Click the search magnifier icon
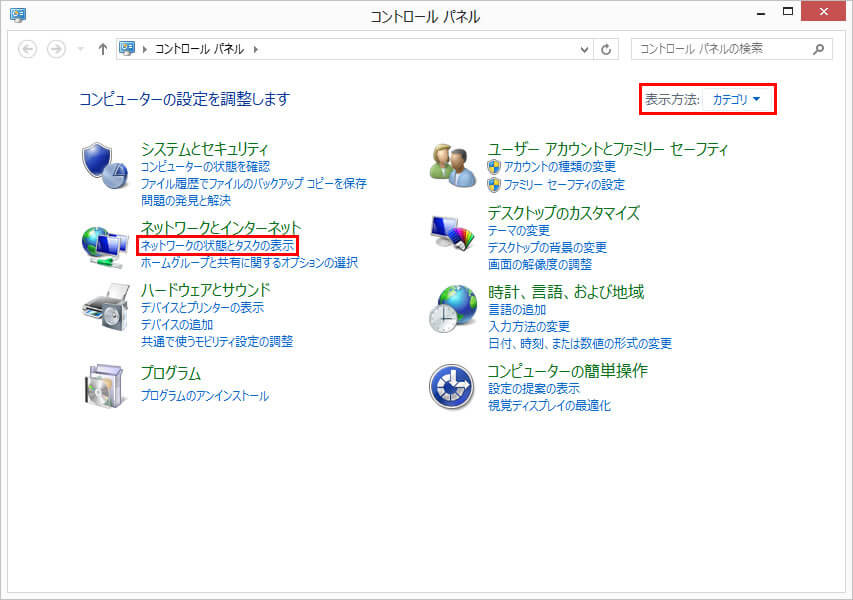This screenshot has height=600, width=853. [x=818, y=50]
